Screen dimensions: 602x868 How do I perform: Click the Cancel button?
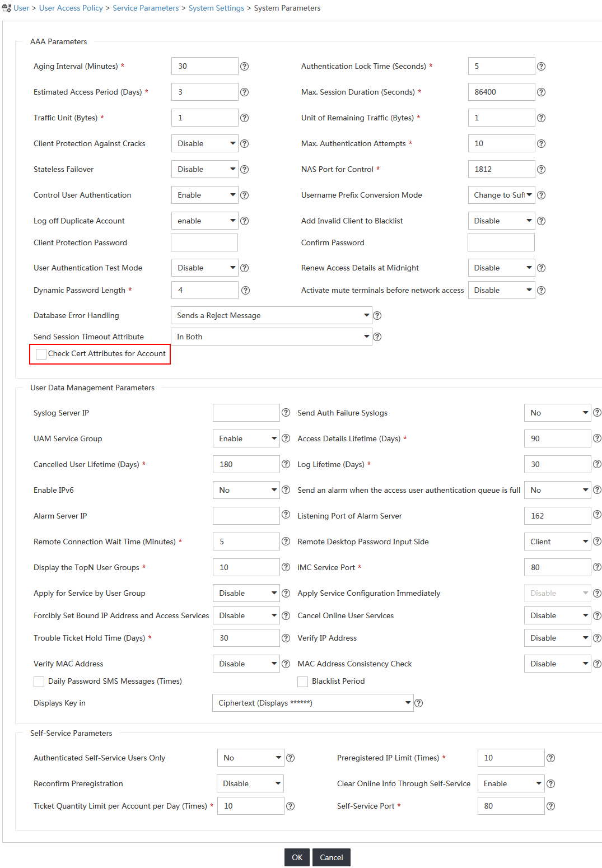coord(332,857)
